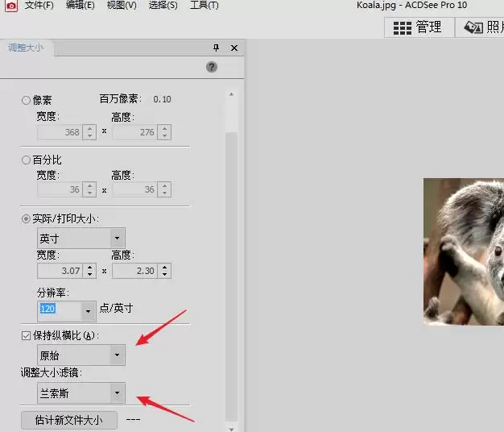Switch to the 照片 mode tab
The width and height of the screenshot is (504, 432).
point(480,27)
